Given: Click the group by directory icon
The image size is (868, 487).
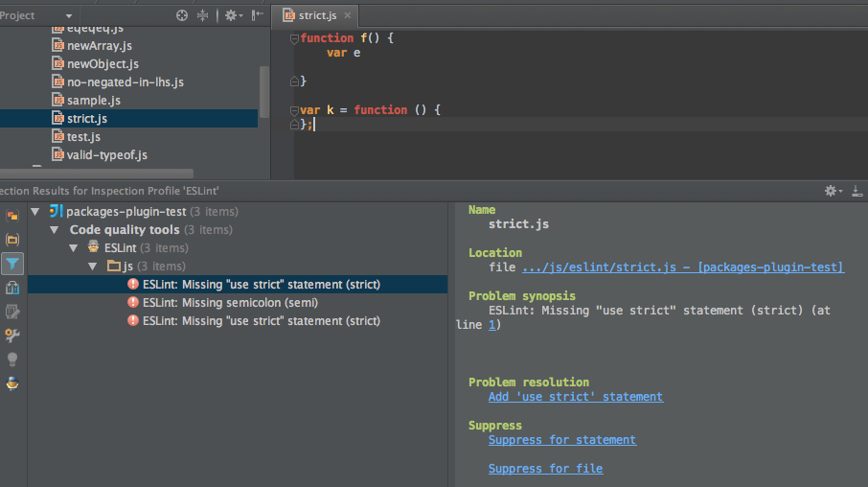Looking at the screenshot, I should click(12, 239).
